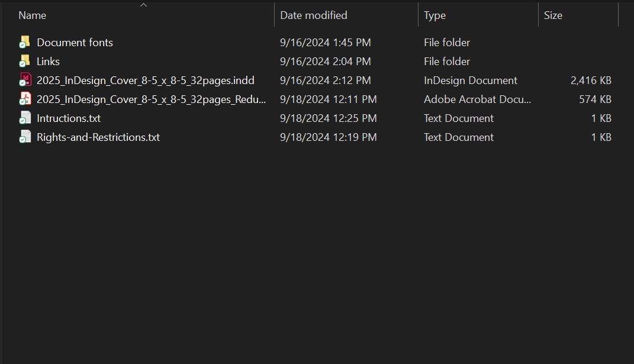Image resolution: width=634 pixels, height=364 pixels.
Task: Select the Document fonts folder icon
Action: click(25, 42)
